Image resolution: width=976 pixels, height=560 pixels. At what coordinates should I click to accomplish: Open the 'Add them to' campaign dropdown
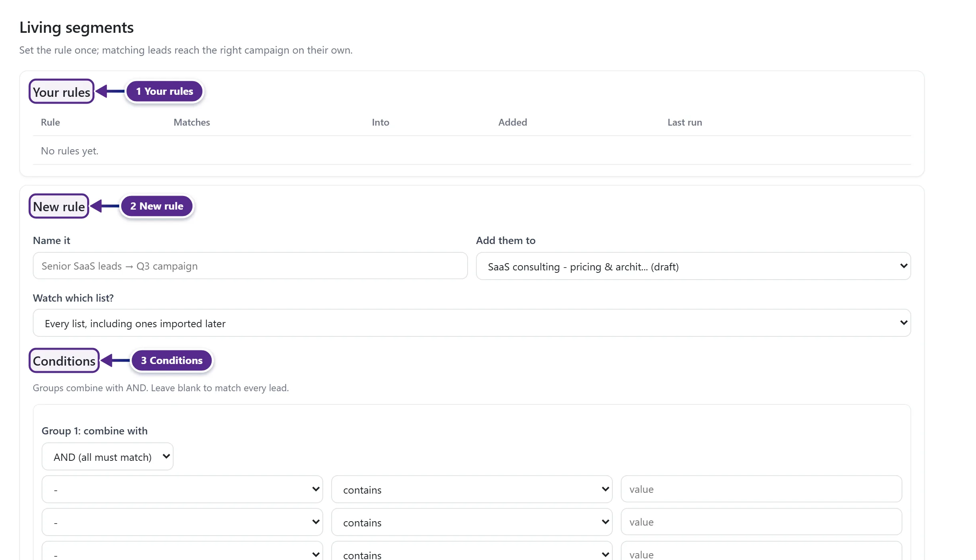(x=693, y=266)
